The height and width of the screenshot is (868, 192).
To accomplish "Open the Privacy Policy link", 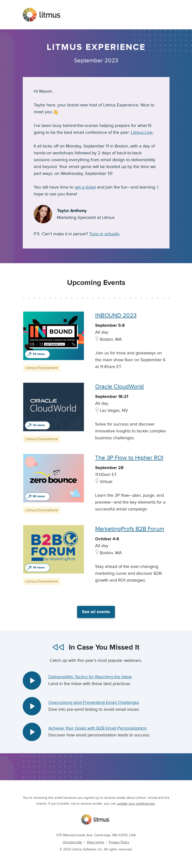I will pos(119,842).
